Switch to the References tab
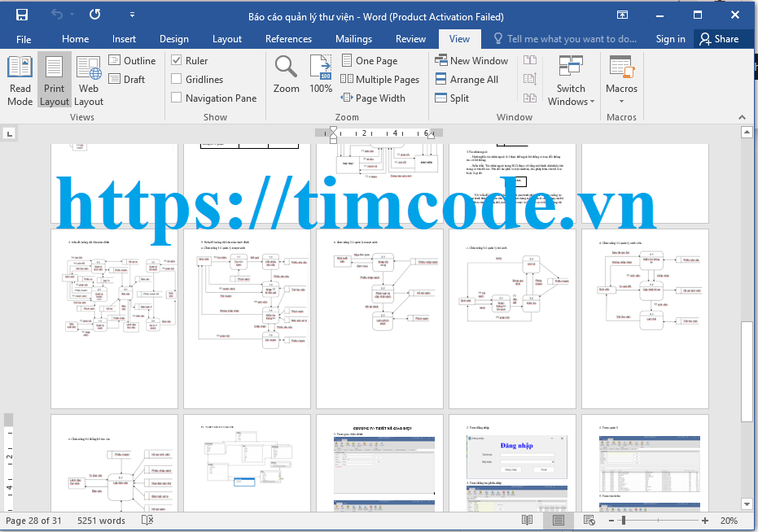Screen dimensions: 758x532 288,38
